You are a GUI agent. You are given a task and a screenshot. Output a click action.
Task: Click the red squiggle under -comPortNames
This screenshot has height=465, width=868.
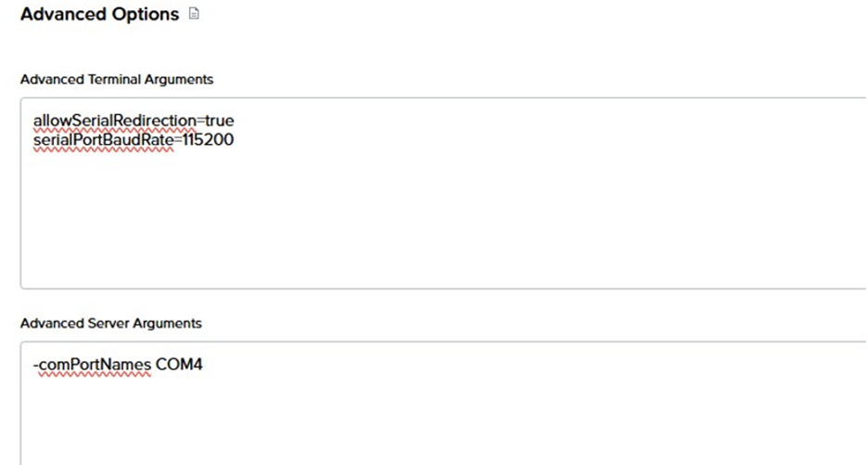(x=91, y=376)
